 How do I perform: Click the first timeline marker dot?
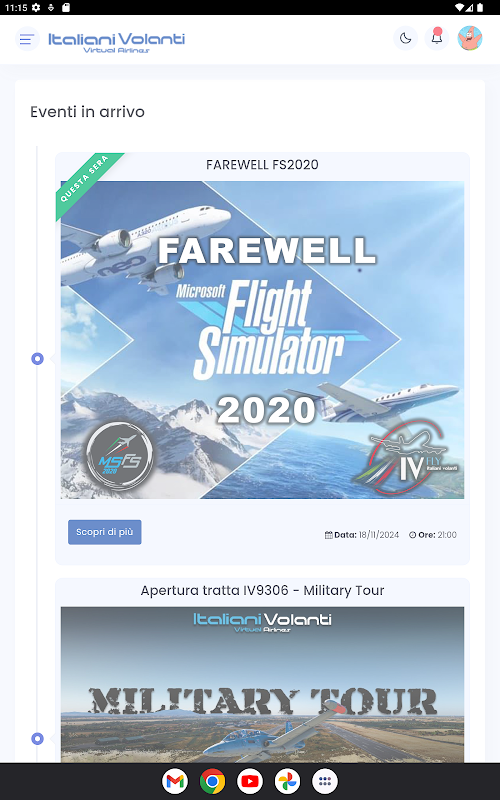(37, 359)
